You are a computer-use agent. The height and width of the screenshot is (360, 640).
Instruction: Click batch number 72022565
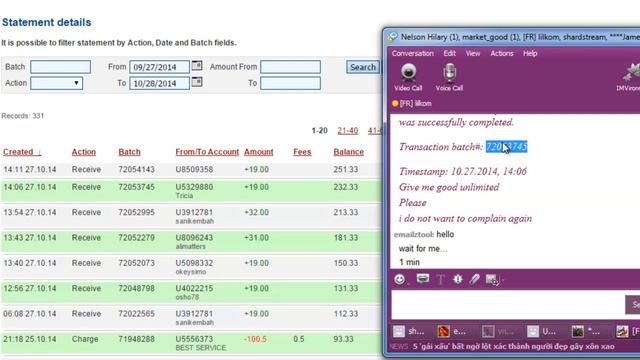pos(136,313)
